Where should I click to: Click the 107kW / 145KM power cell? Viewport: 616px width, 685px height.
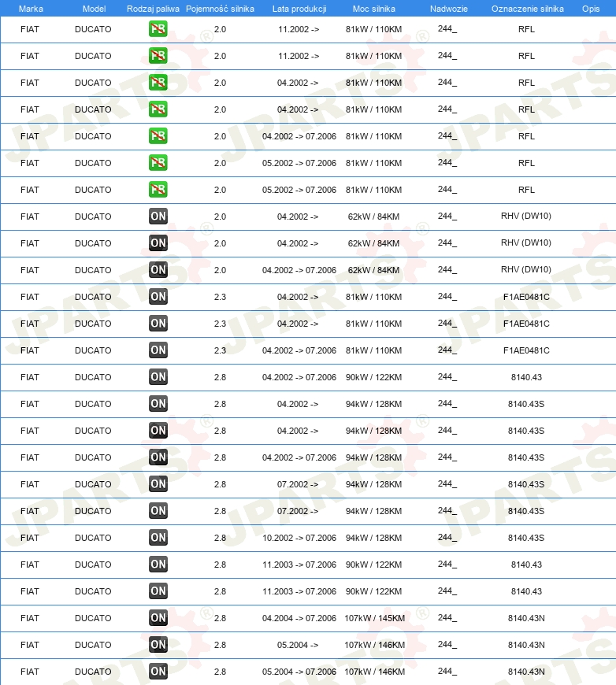[374, 618]
